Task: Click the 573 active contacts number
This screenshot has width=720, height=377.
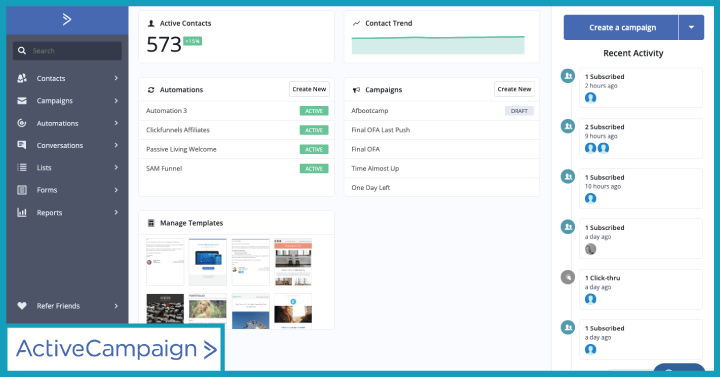Action: [x=164, y=45]
